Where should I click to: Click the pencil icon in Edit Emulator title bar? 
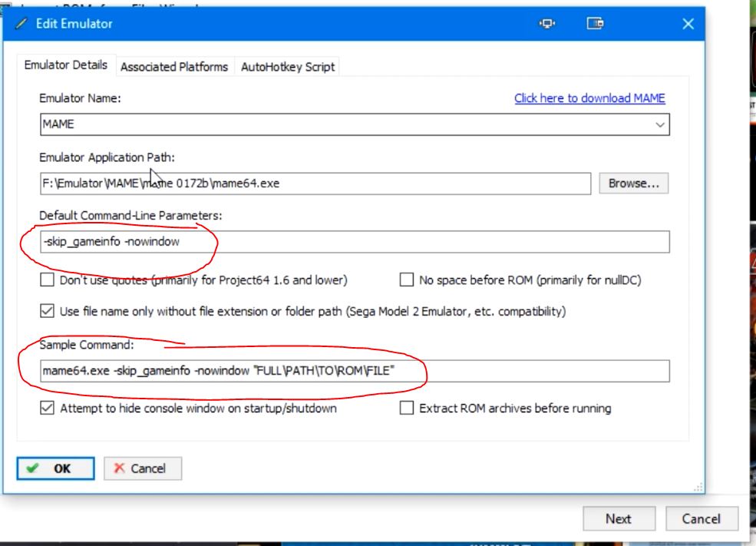21,23
